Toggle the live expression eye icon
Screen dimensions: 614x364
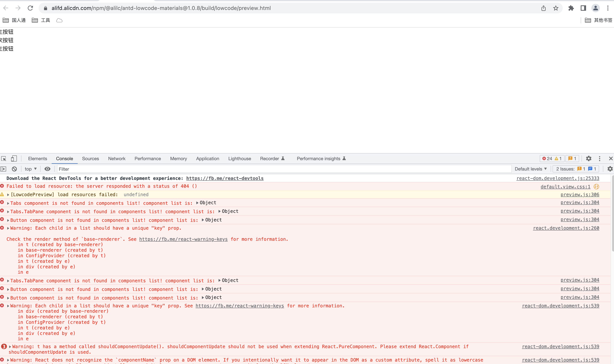47,169
